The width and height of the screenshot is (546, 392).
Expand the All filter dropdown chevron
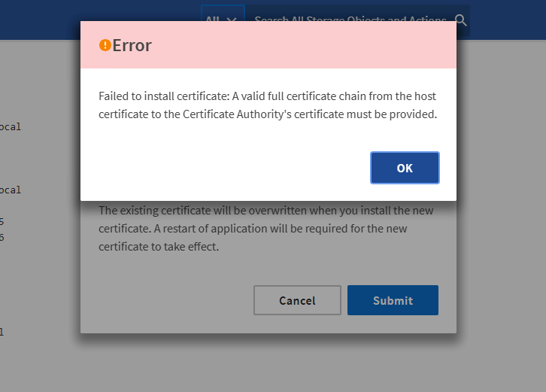pyautogui.click(x=232, y=20)
